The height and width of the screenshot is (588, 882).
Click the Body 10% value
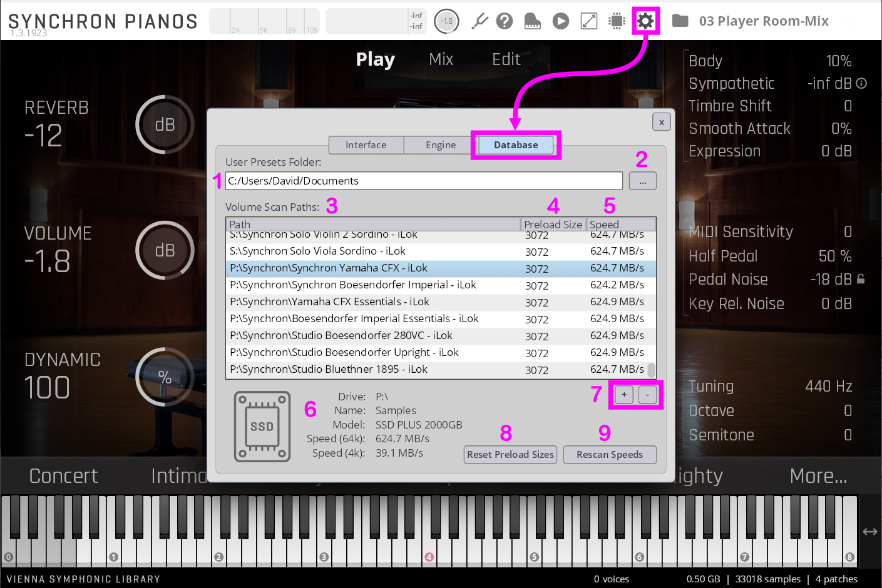point(839,61)
